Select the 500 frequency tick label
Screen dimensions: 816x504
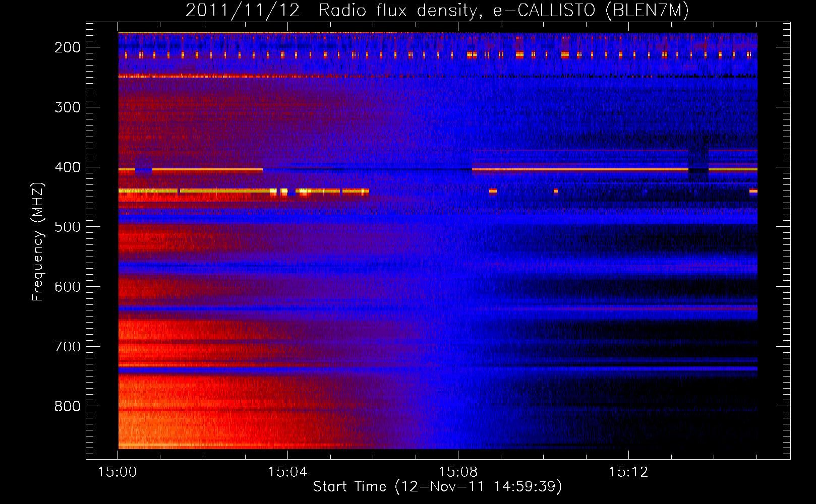67,227
